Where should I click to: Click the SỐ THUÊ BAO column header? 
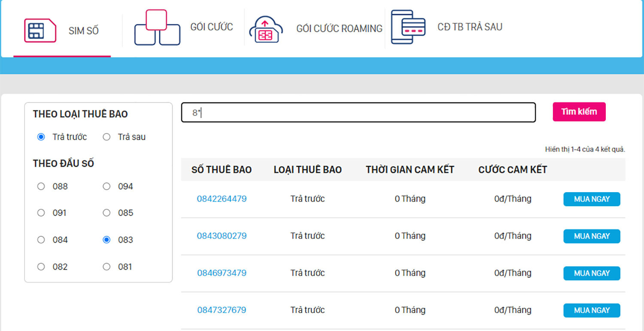(x=222, y=170)
